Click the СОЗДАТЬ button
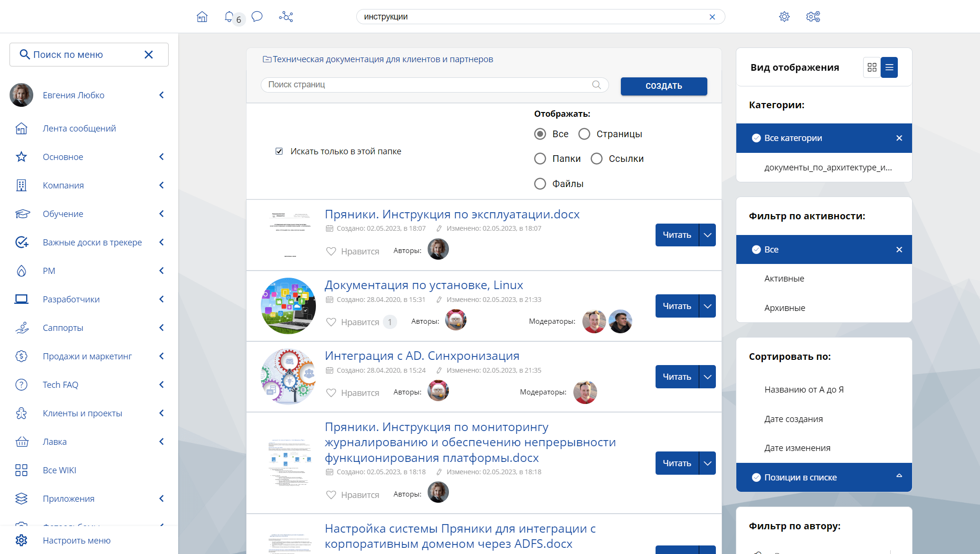The height and width of the screenshot is (554, 980). 664,86
